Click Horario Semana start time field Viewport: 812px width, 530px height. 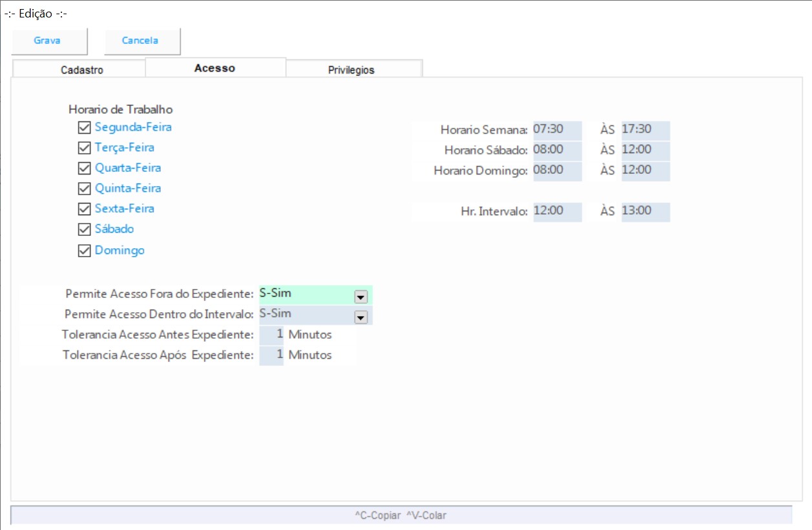point(557,129)
